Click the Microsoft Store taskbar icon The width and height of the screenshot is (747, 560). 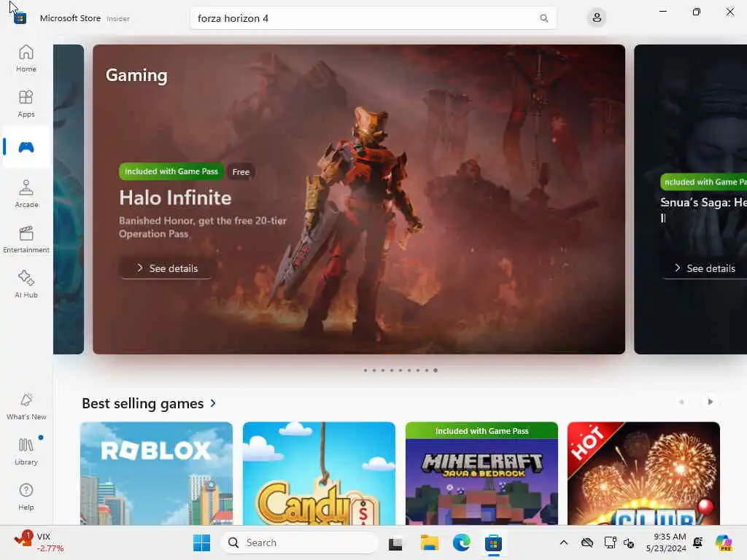(494, 542)
